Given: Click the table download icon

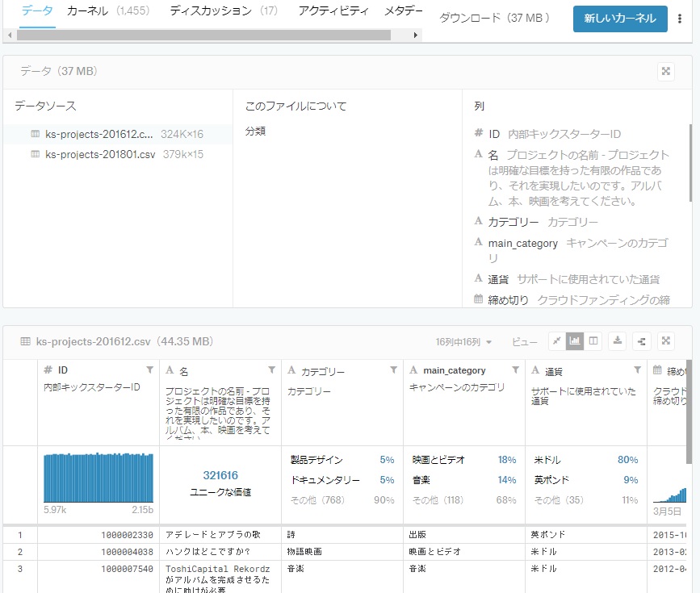Looking at the screenshot, I should (x=617, y=341).
